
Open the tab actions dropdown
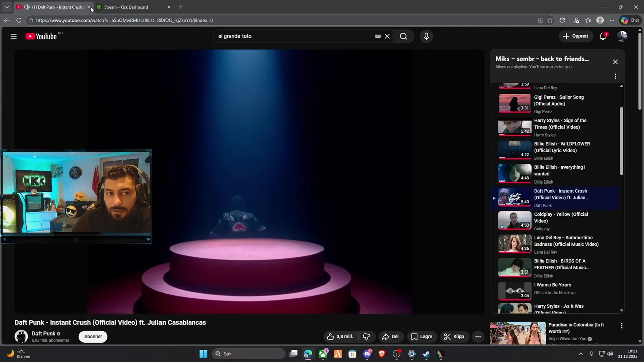coord(7,7)
